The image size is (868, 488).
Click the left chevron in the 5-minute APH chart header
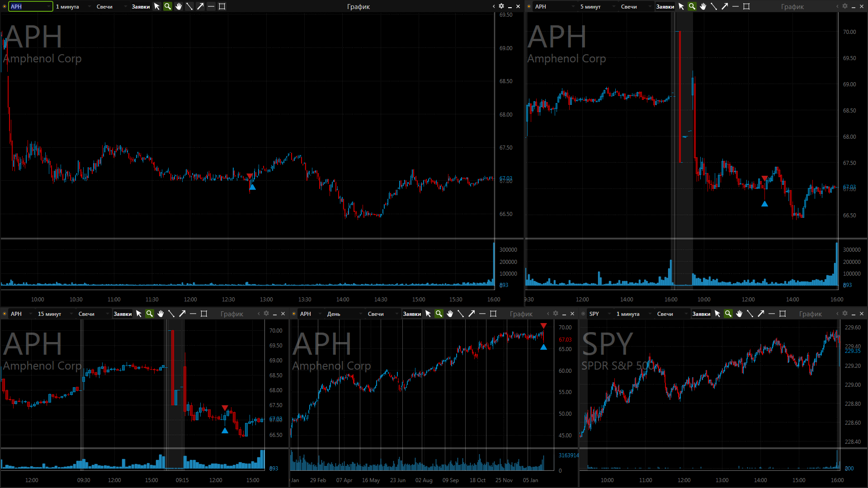pos(837,6)
